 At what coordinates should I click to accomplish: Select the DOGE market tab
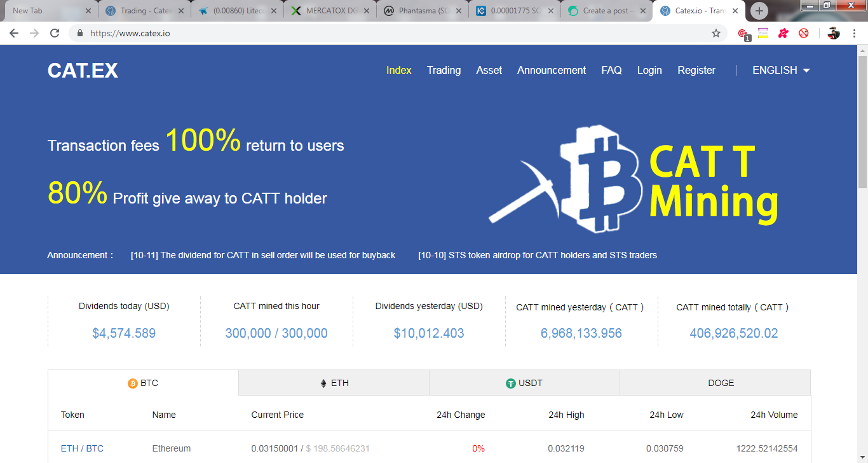point(715,383)
